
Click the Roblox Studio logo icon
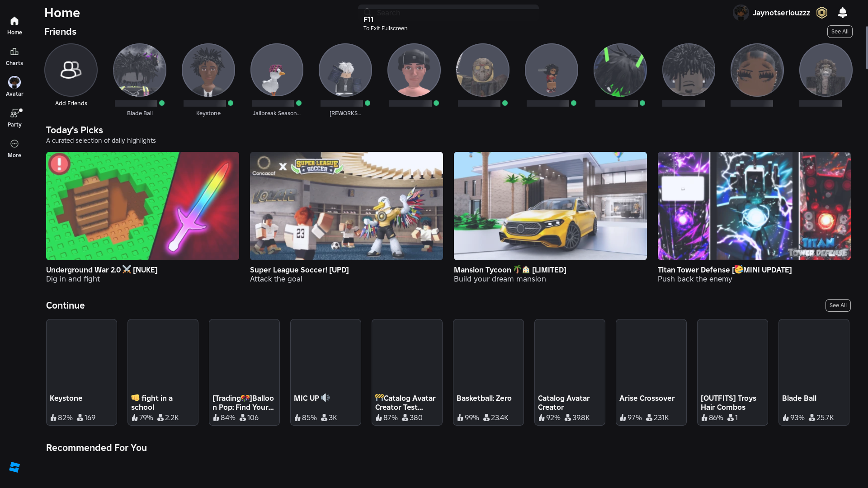(x=14, y=467)
